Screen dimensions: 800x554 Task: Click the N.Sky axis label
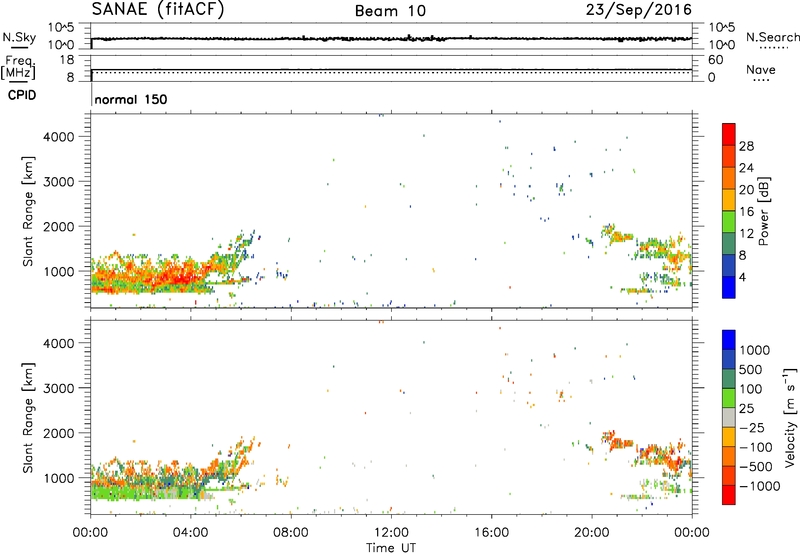pos(19,37)
